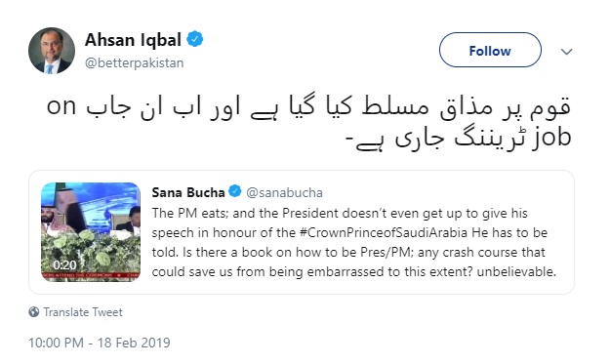Open the quoted tweet text by Sana Bucha
Screen dimensions: 610x364
coord(354,242)
